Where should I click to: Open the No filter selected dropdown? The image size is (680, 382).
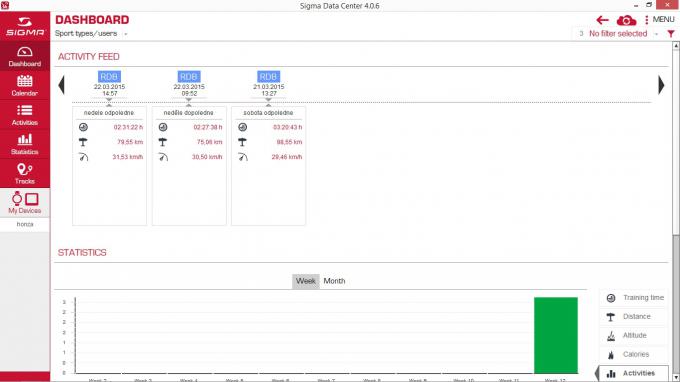click(x=618, y=34)
